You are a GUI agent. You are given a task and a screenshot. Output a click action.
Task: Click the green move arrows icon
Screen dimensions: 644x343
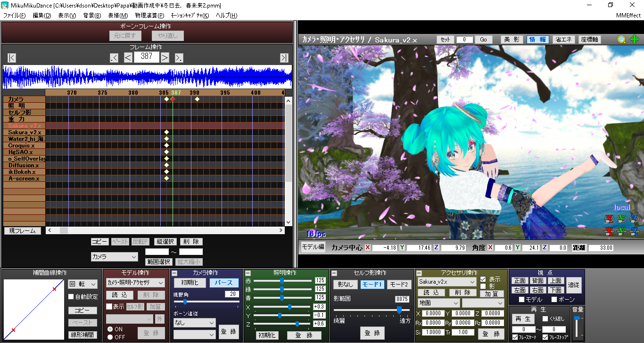634,40
